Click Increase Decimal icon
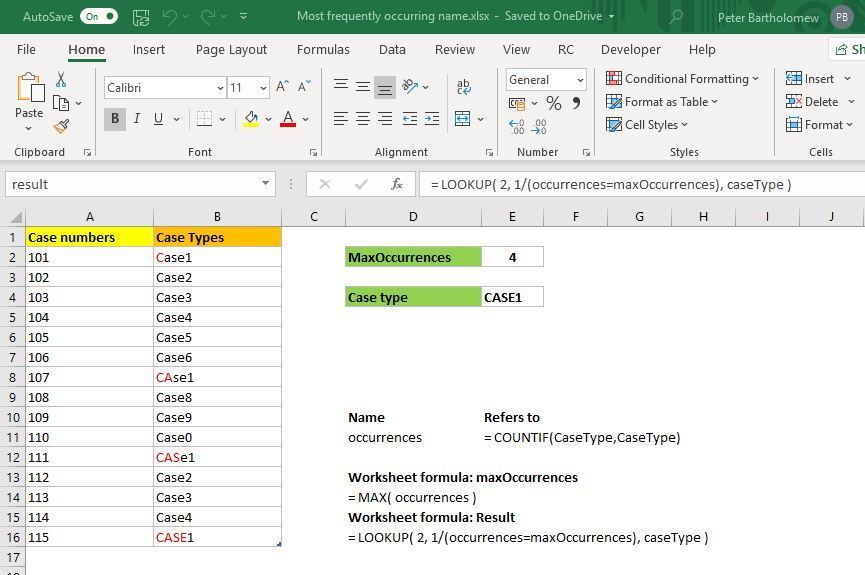Image resolution: width=865 pixels, height=575 pixels. pyautogui.click(x=516, y=127)
